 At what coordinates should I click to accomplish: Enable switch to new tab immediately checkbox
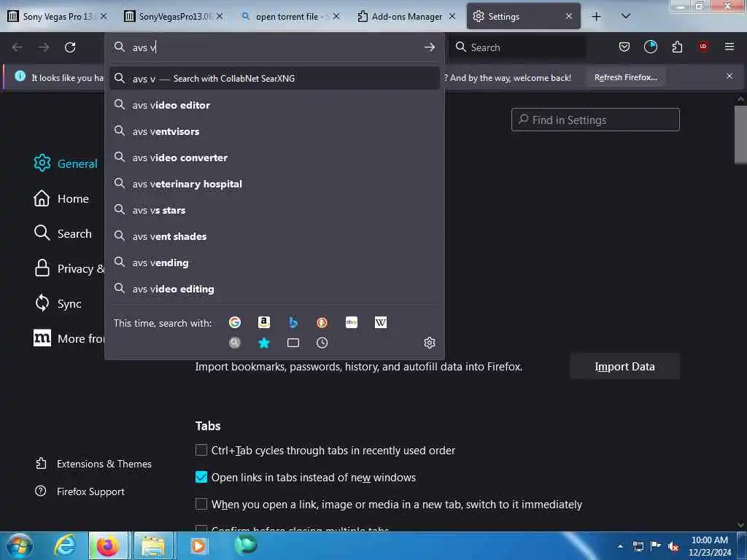click(x=201, y=504)
